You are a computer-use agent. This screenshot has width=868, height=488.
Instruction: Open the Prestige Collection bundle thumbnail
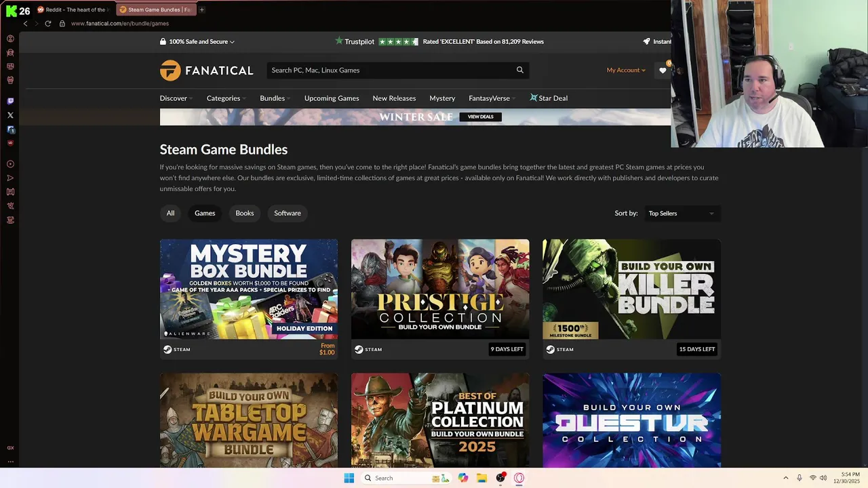tap(440, 289)
